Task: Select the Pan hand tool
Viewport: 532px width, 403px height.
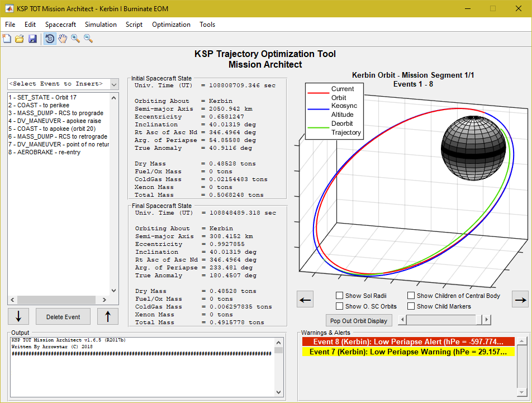Action: (63, 39)
